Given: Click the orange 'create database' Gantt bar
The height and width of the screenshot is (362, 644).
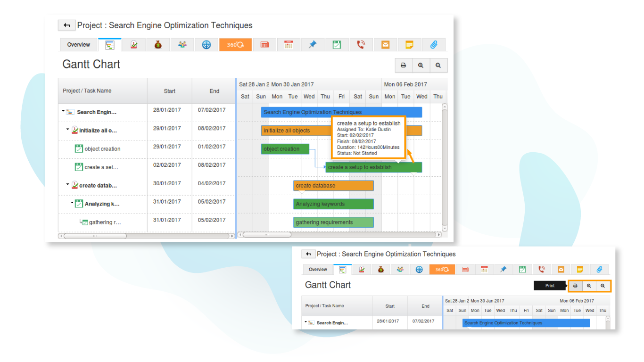Looking at the screenshot, I should 333,186.
